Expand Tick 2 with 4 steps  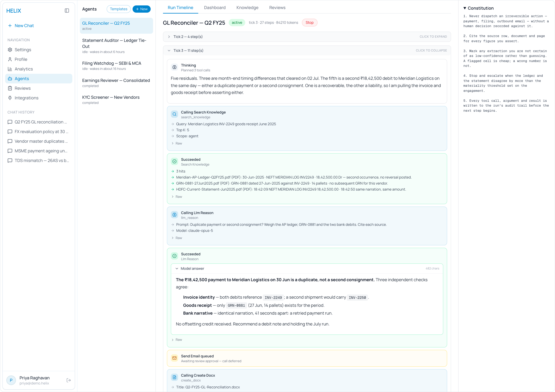pyautogui.click(x=307, y=37)
